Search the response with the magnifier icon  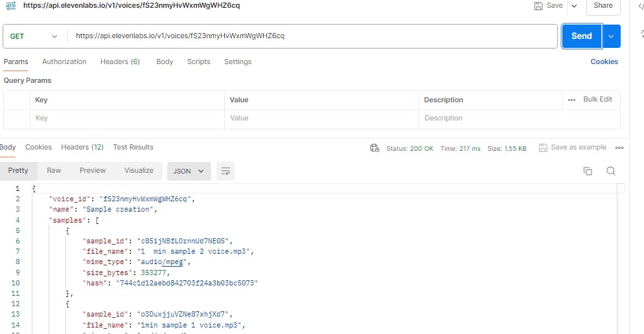click(x=610, y=171)
